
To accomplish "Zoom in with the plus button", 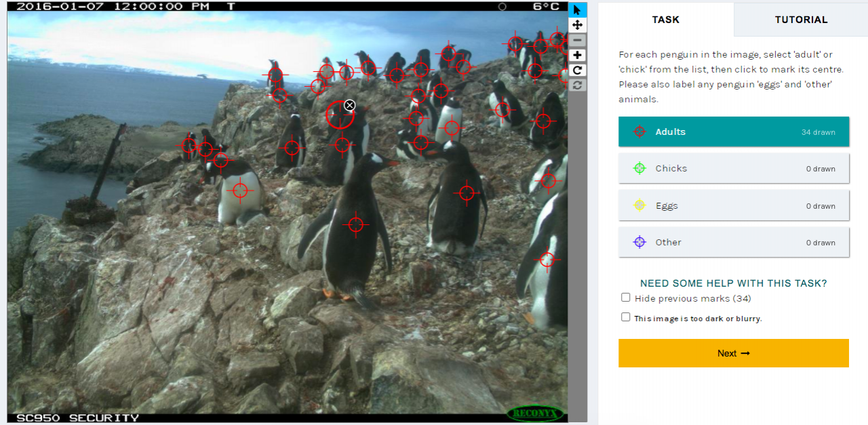I will click(x=577, y=55).
